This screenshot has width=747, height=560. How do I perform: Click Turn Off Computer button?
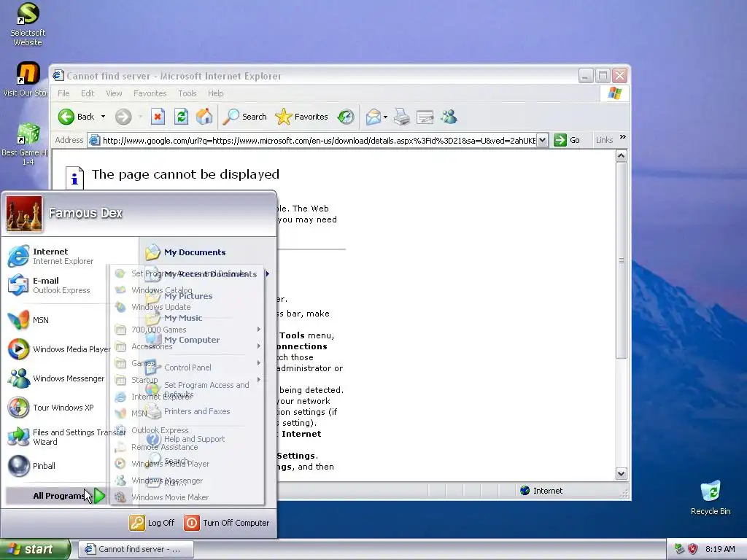[x=227, y=523]
